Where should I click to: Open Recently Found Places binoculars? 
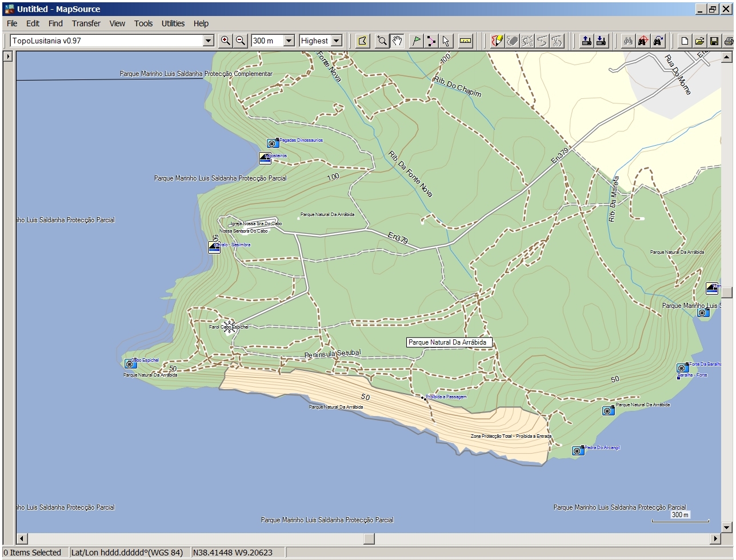[658, 41]
